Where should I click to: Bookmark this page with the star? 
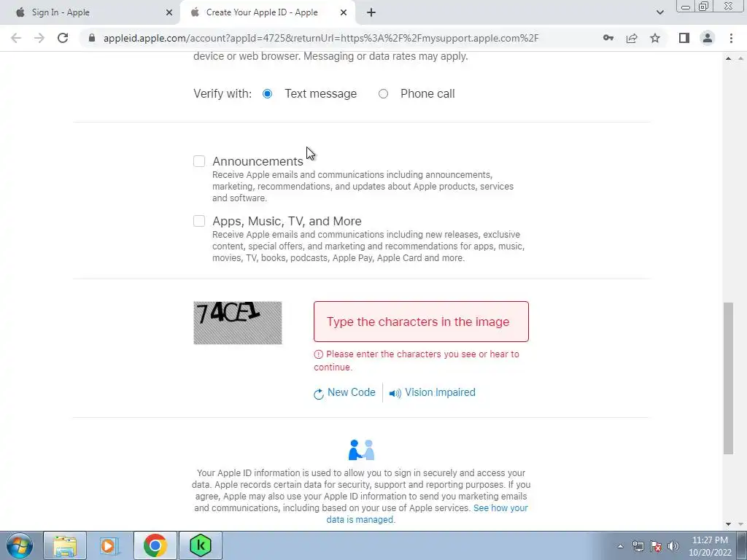[x=655, y=38]
